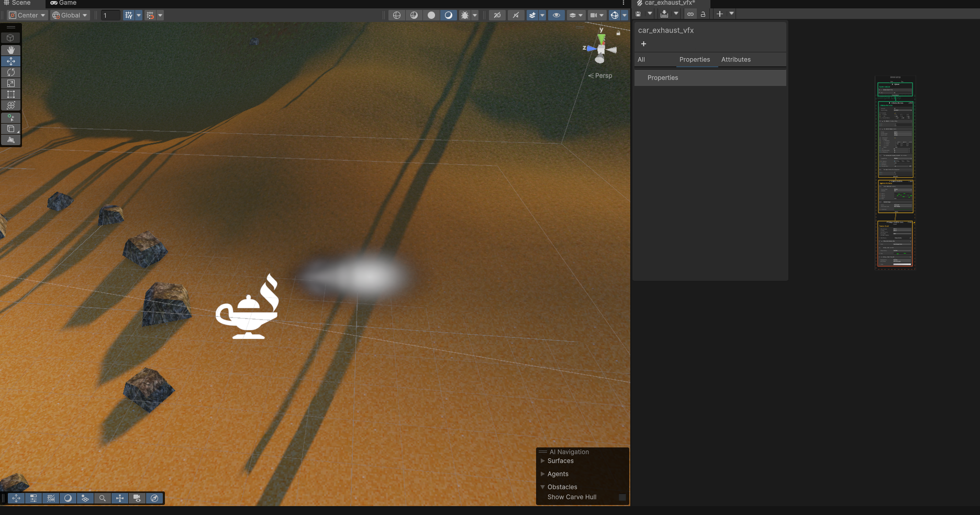Screen dimensions: 980x515
Task: Open the scene camera settings dropdown
Action: [597, 15]
